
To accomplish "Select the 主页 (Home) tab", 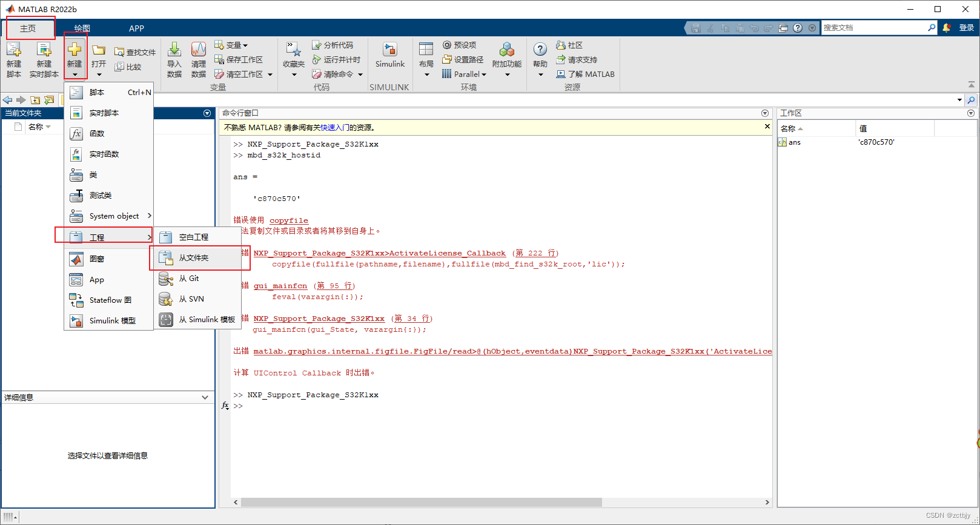I will (x=28, y=28).
